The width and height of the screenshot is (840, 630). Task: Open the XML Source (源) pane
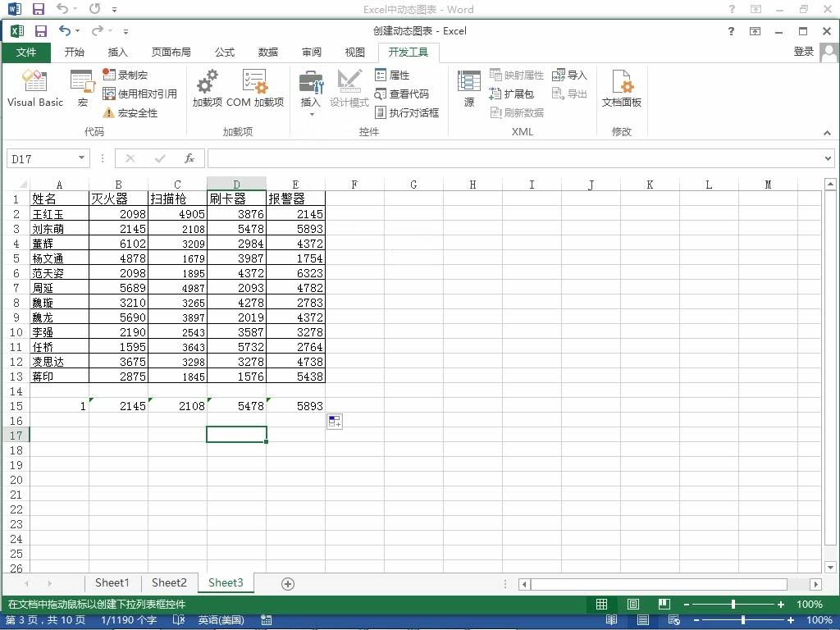(468, 89)
